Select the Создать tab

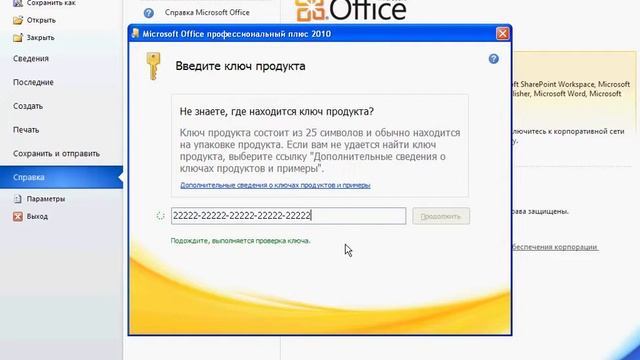pos(28,106)
